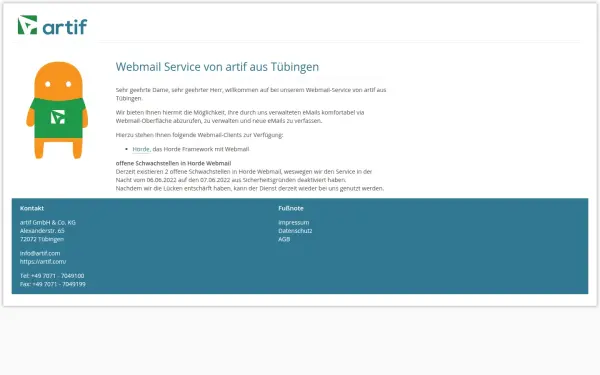The image size is (600, 375).
Task: Click the line starting 'Nachdem wir die Lücken entschärft'
Action: click(x=249, y=188)
